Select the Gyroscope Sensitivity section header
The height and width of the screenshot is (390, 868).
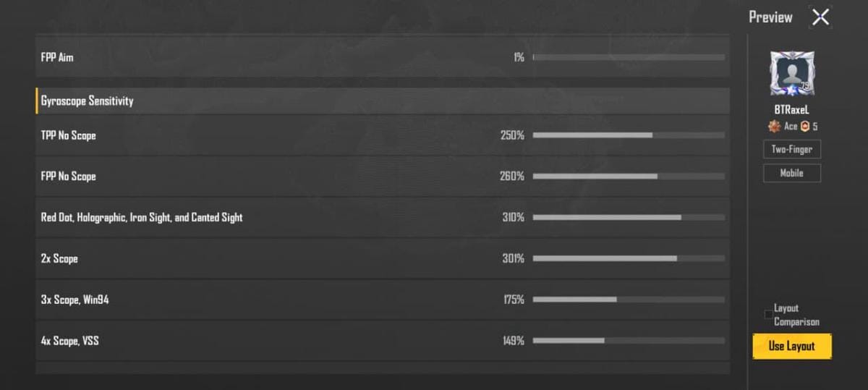[88, 101]
